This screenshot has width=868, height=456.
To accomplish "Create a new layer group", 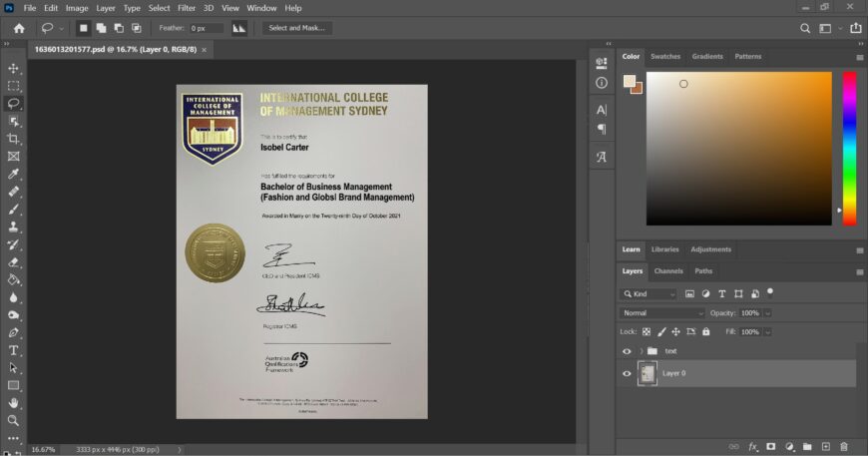I will pos(807,447).
